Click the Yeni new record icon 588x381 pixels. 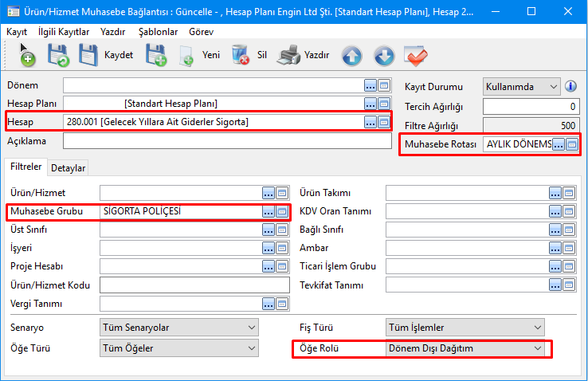pos(187,55)
